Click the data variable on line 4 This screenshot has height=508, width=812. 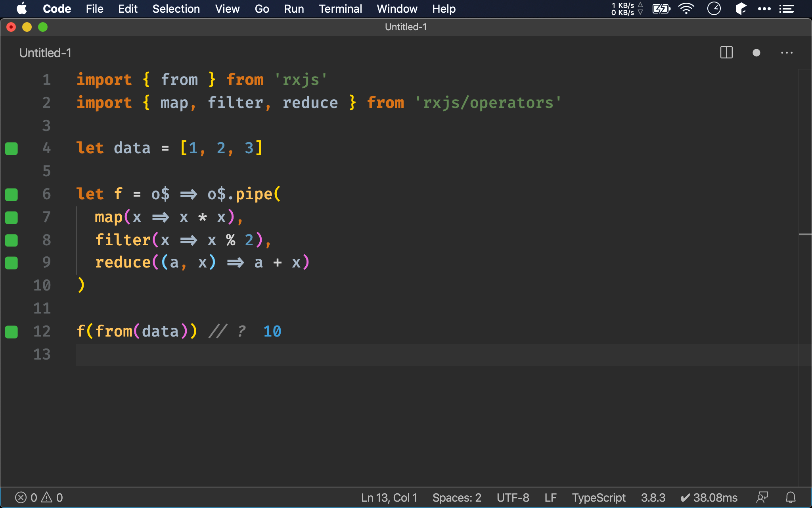click(132, 148)
